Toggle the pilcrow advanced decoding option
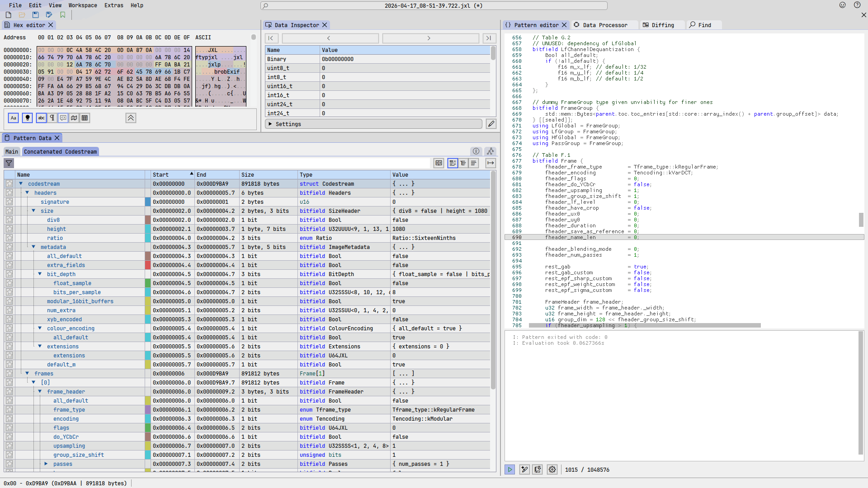 tap(52, 118)
